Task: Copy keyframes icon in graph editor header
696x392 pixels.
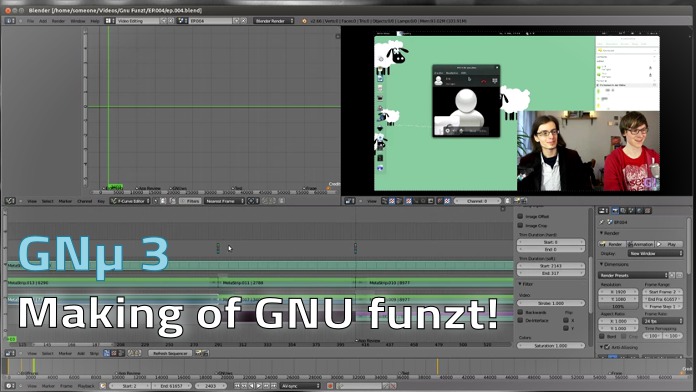Action: (265, 201)
